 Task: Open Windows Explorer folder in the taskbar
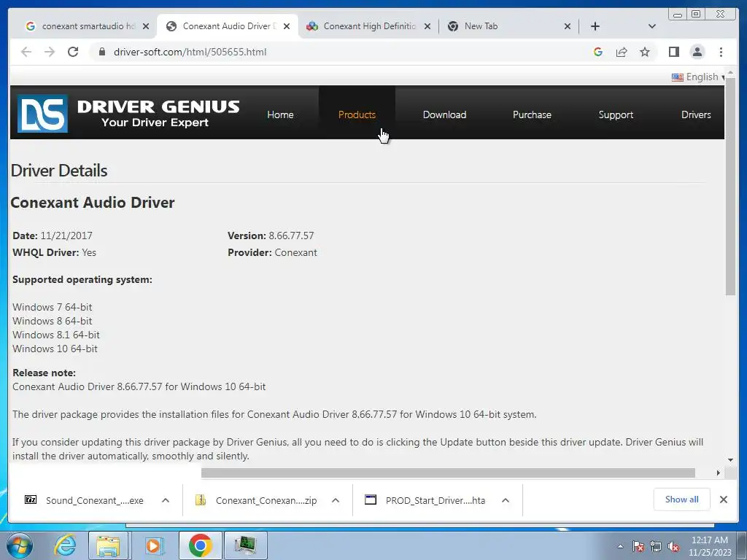click(x=108, y=545)
